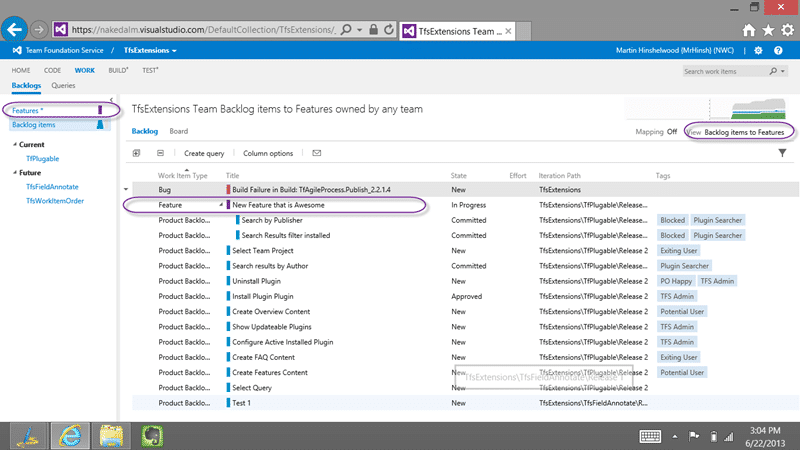Image resolution: width=800 pixels, height=450 pixels.
Task: Open Evernote elephant icon in the taskbar
Action: coord(152,436)
